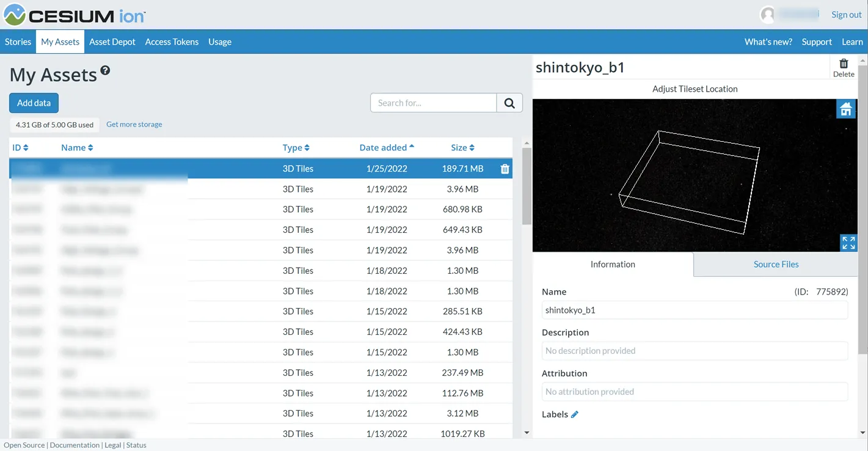The height and width of the screenshot is (451, 868).
Task: Switch to the Source Files tab
Action: click(776, 264)
